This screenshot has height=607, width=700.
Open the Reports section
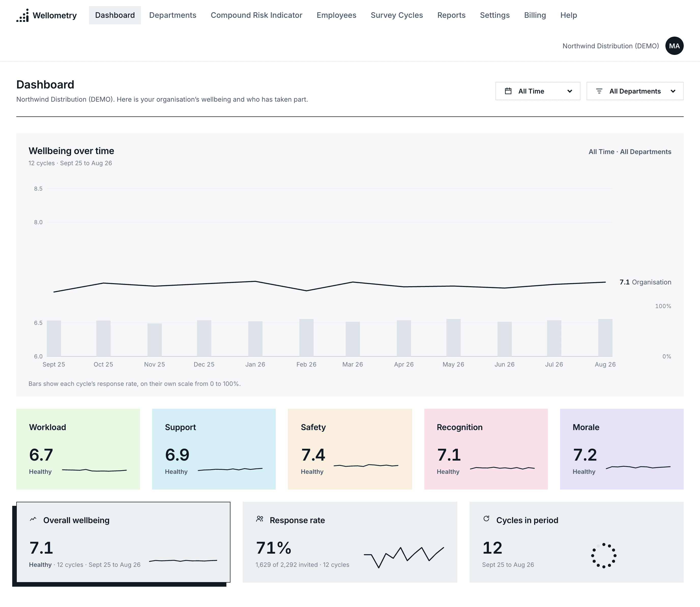click(451, 15)
